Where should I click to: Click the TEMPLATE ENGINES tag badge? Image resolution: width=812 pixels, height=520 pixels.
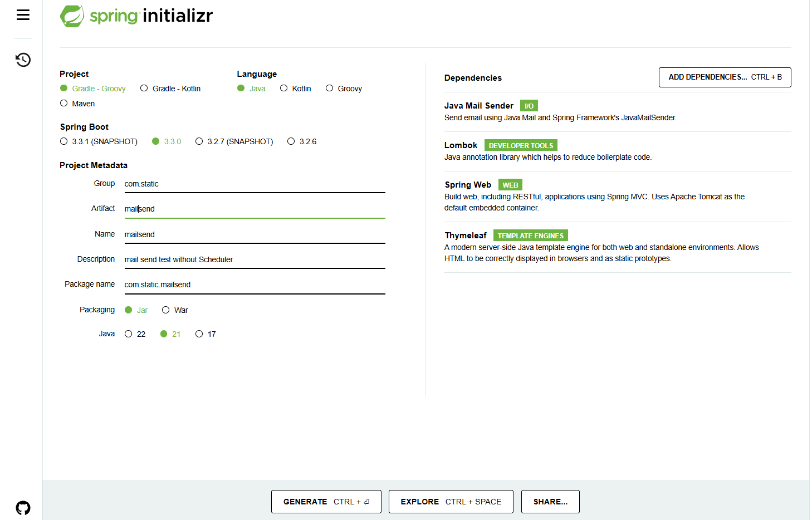531,236
